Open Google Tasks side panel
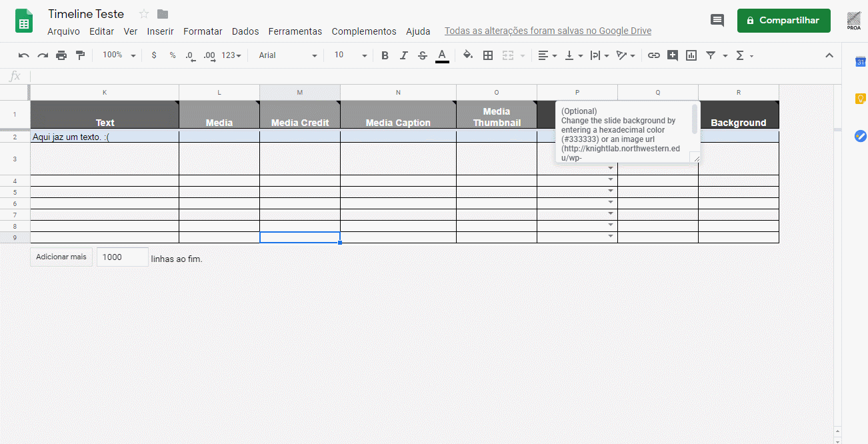 [x=860, y=136]
